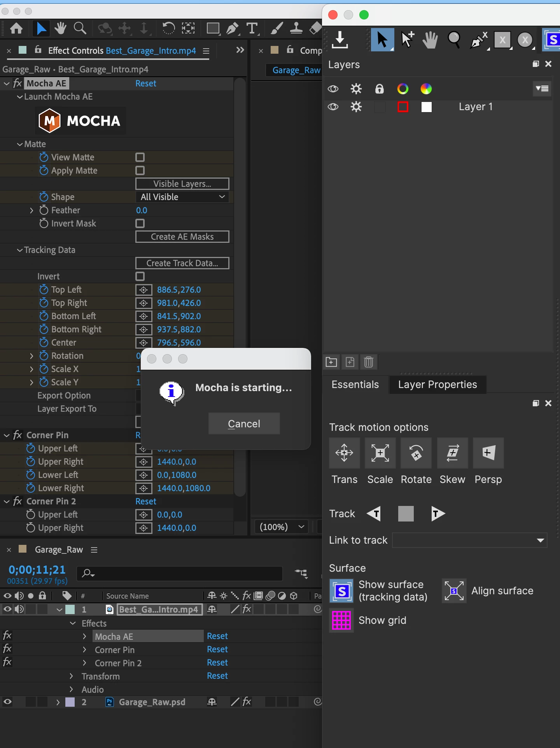Toggle Skew tracking in Track motion options
Image resolution: width=560 pixels, height=748 pixels.
tap(452, 453)
